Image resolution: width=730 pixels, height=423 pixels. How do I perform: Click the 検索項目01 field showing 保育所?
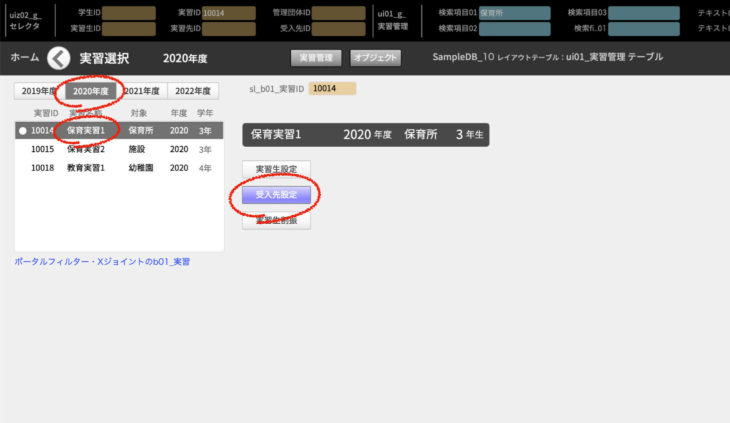click(x=514, y=13)
